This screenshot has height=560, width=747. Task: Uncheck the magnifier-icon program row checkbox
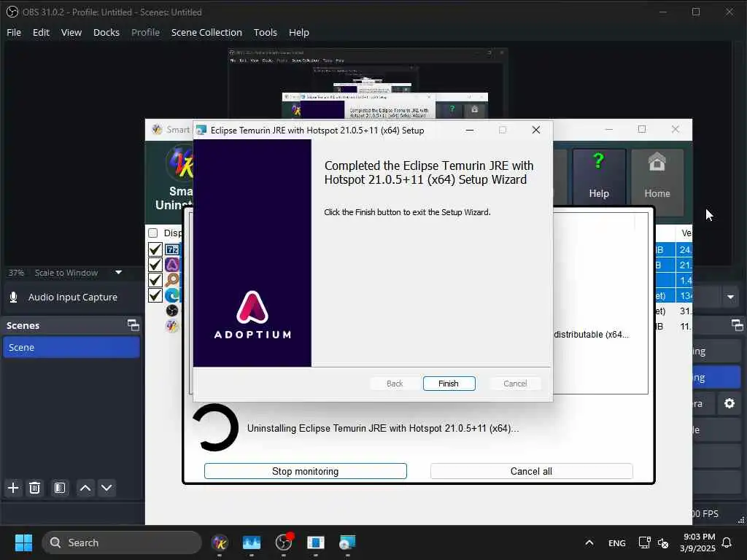pyautogui.click(x=155, y=280)
